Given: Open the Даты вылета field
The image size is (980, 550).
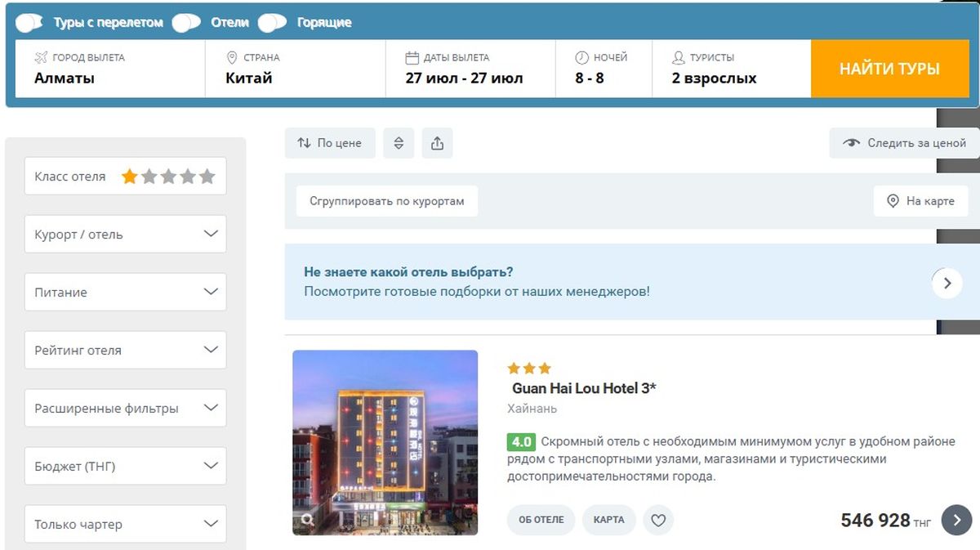Looking at the screenshot, I should point(470,69).
